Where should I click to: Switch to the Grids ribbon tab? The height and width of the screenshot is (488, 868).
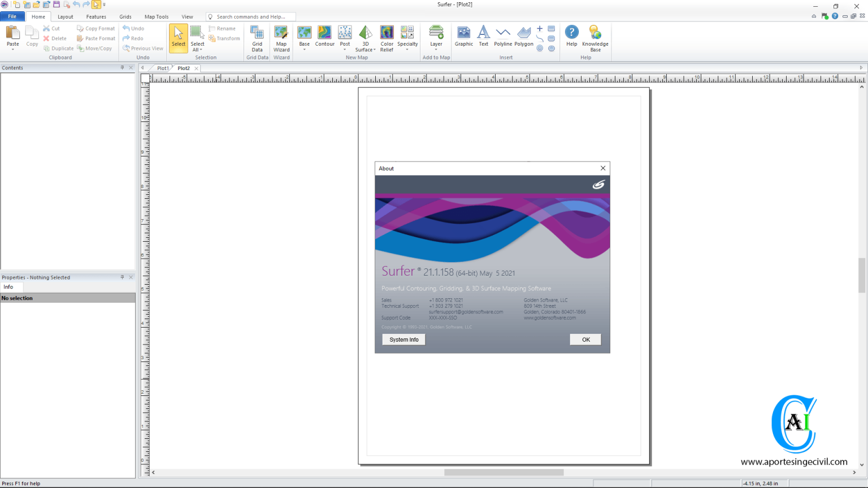(125, 16)
